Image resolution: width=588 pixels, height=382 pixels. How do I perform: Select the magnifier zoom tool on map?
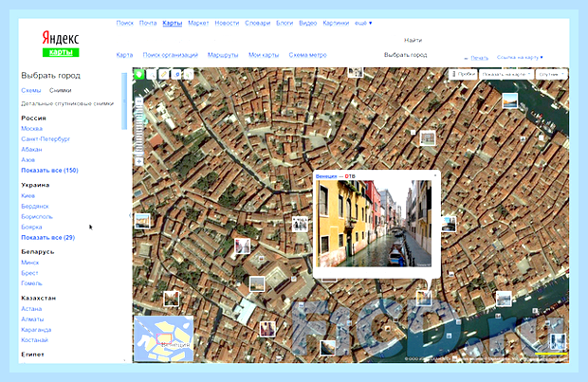click(152, 75)
